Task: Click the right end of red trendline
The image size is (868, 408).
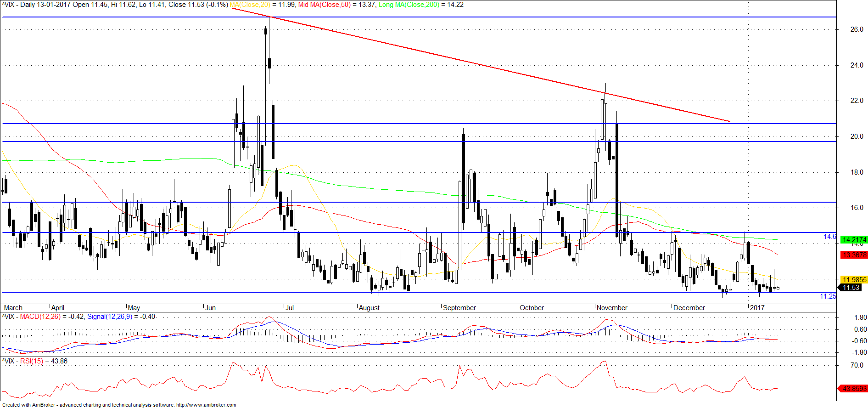Action: (729, 121)
